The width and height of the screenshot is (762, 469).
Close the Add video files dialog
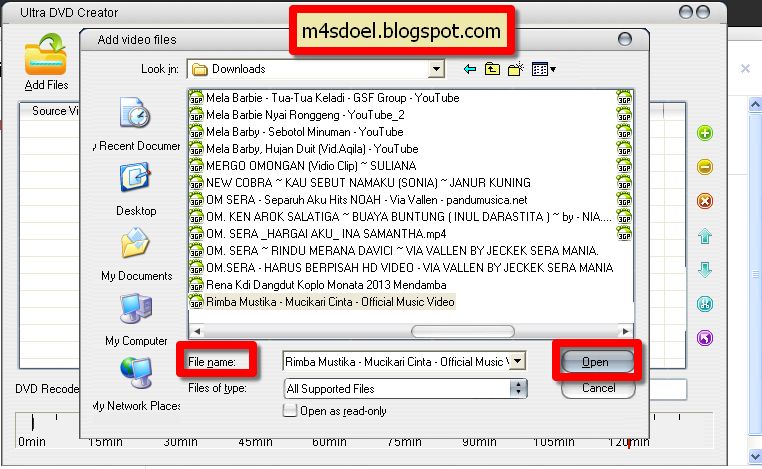tap(624, 39)
